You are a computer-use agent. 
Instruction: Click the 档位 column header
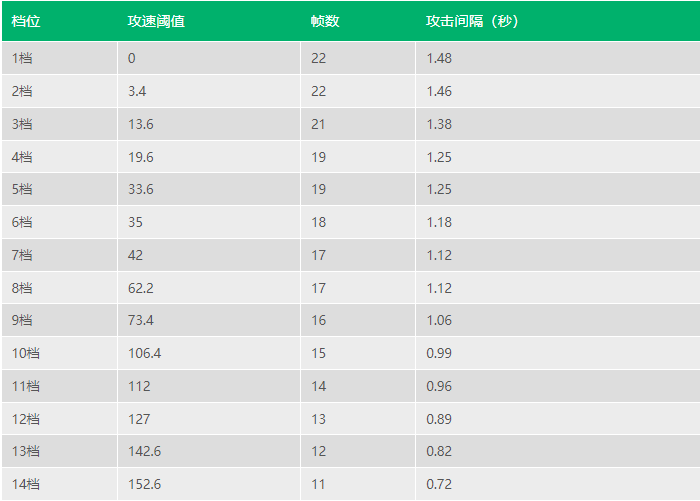(26, 21)
